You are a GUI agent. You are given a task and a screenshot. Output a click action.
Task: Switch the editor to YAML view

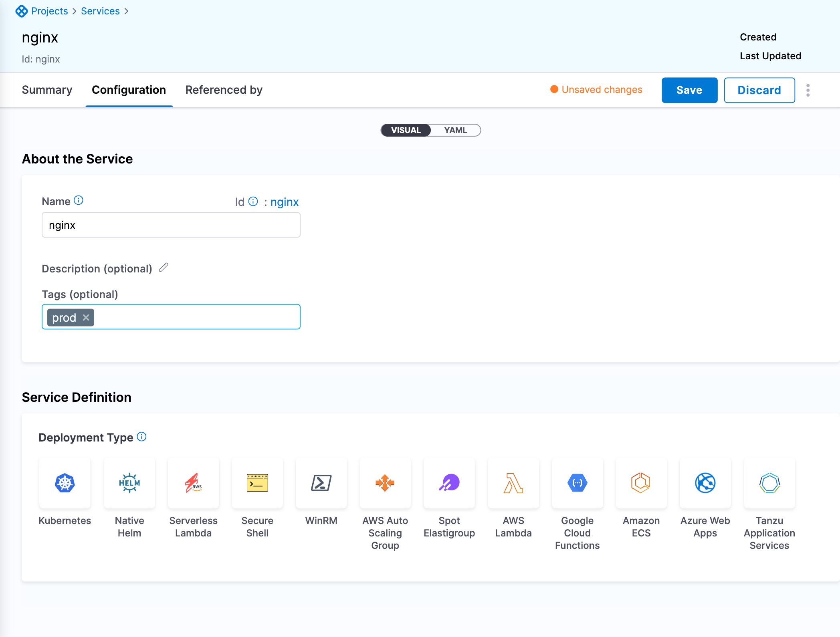[455, 130]
